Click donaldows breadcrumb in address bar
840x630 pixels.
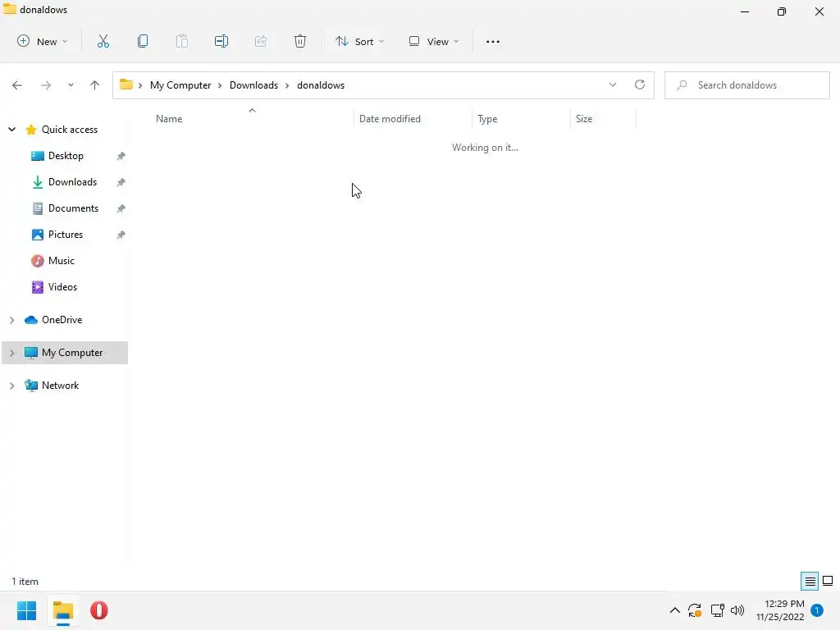(321, 85)
